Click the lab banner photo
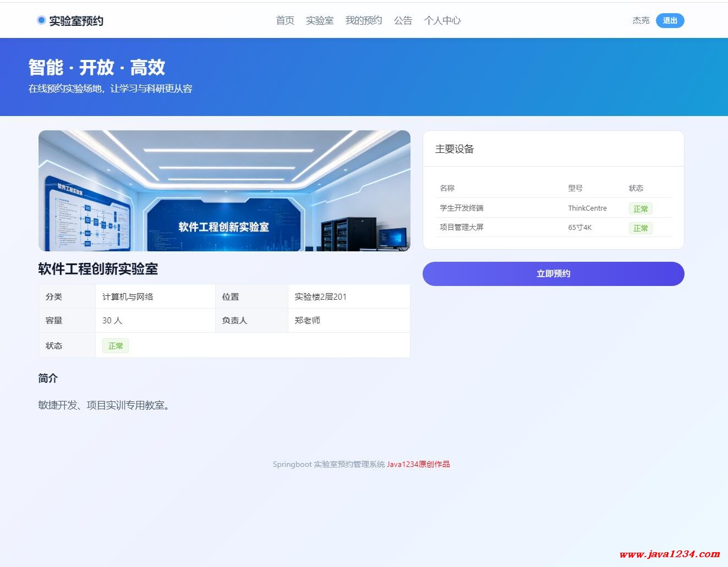Viewport: 728px width, 567px height. (x=224, y=191)
